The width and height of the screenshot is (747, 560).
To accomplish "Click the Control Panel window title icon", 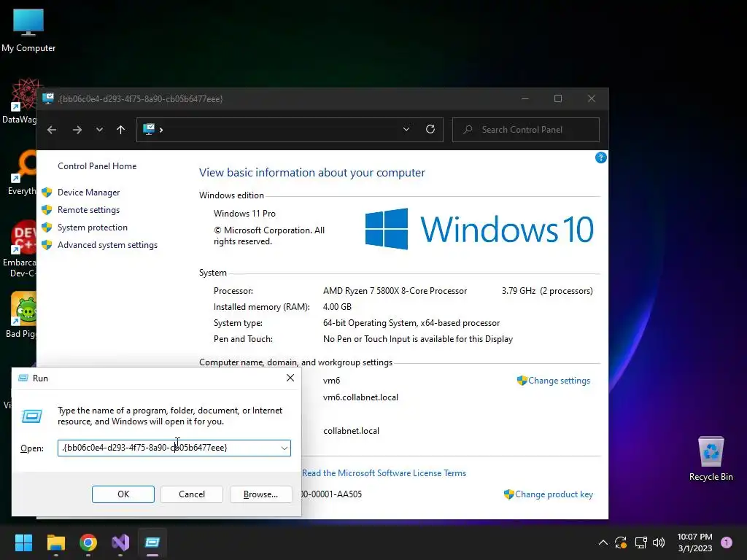I will 47,98.
